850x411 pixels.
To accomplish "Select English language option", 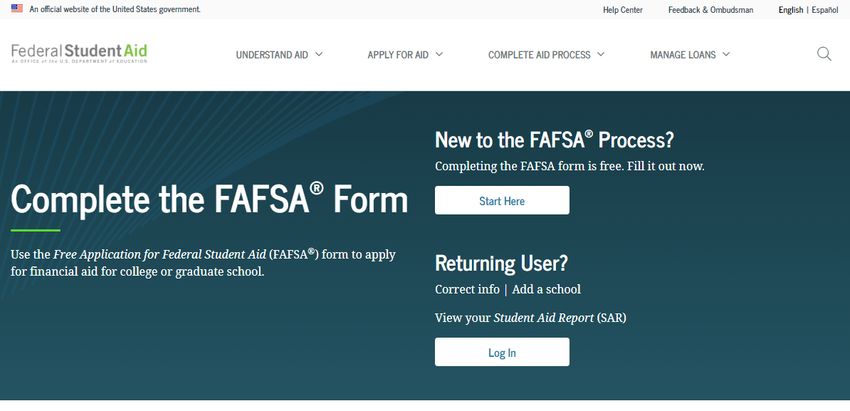I will [x=791, y=10].
